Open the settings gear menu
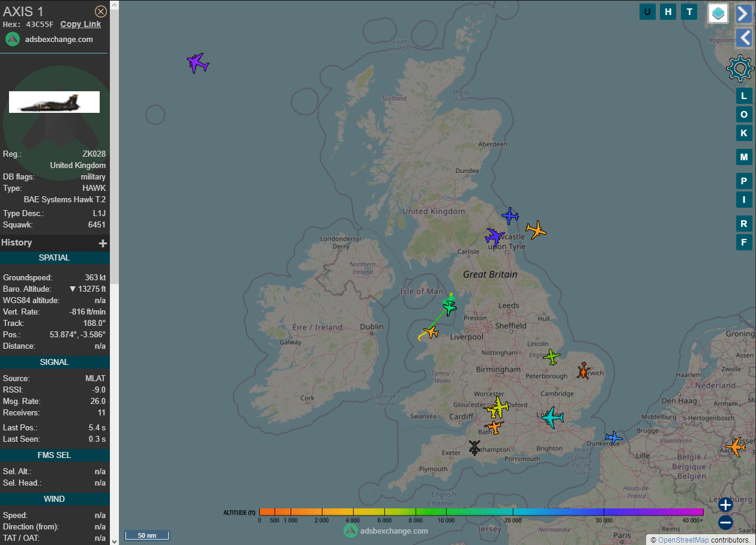 coord(740,68)
